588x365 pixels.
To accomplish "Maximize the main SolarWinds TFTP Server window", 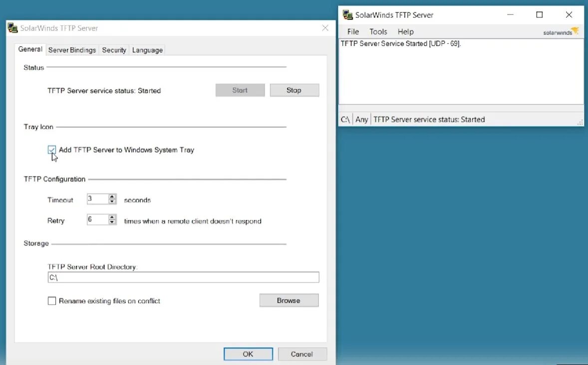I will tap(539, 14).
